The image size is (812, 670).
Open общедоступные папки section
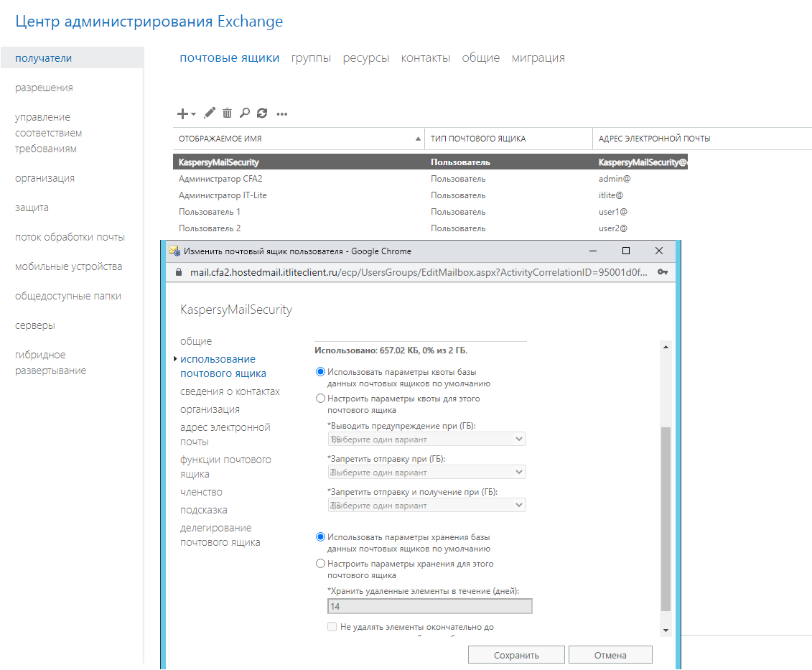pos(67,296)
